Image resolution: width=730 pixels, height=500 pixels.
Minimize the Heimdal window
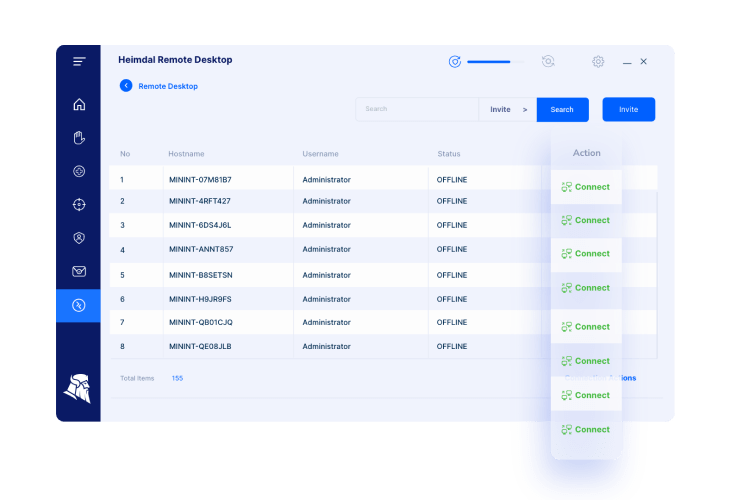[x=627, y=62]
